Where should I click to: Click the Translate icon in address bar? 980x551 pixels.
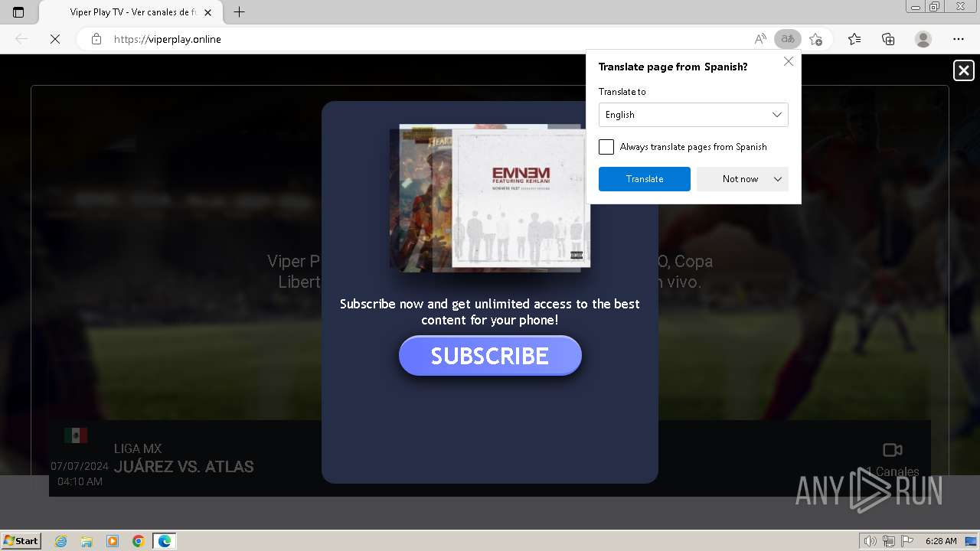point(787,39)
